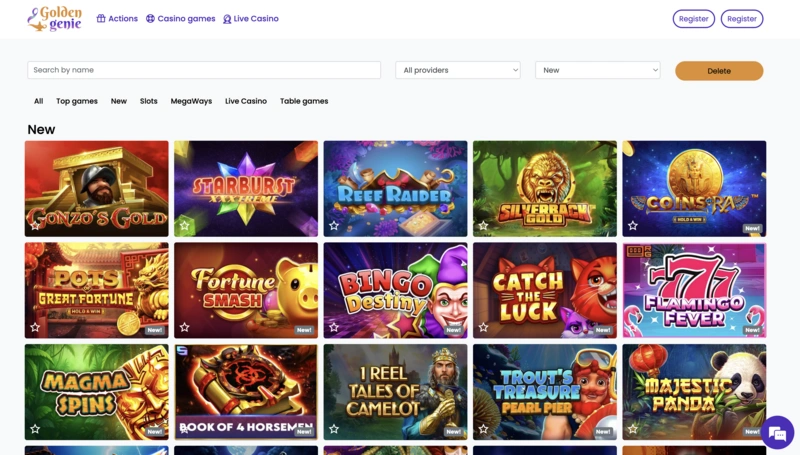Open the Coins of Ra game tile
The image size is (800, 455).
tap(694, 189)
